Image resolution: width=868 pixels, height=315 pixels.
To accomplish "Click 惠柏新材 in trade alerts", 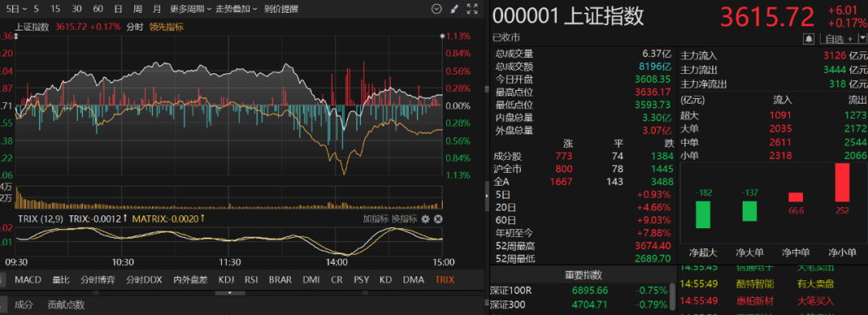I will [x=755, y=301].
